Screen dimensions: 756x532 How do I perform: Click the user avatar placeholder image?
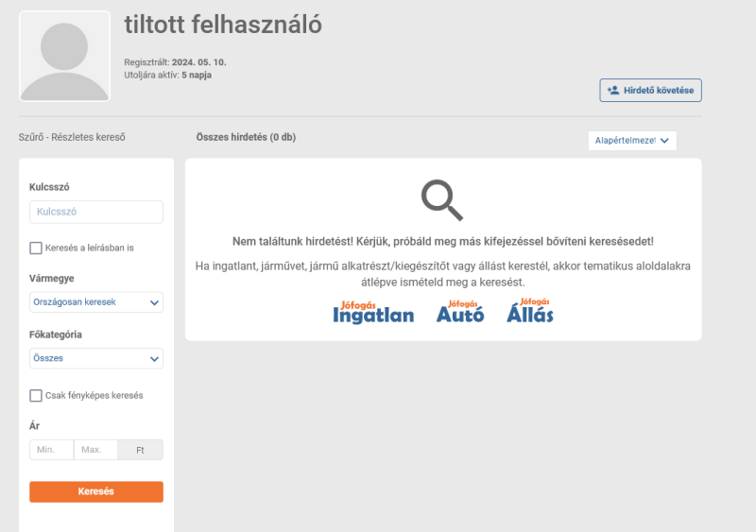point(64,57)
